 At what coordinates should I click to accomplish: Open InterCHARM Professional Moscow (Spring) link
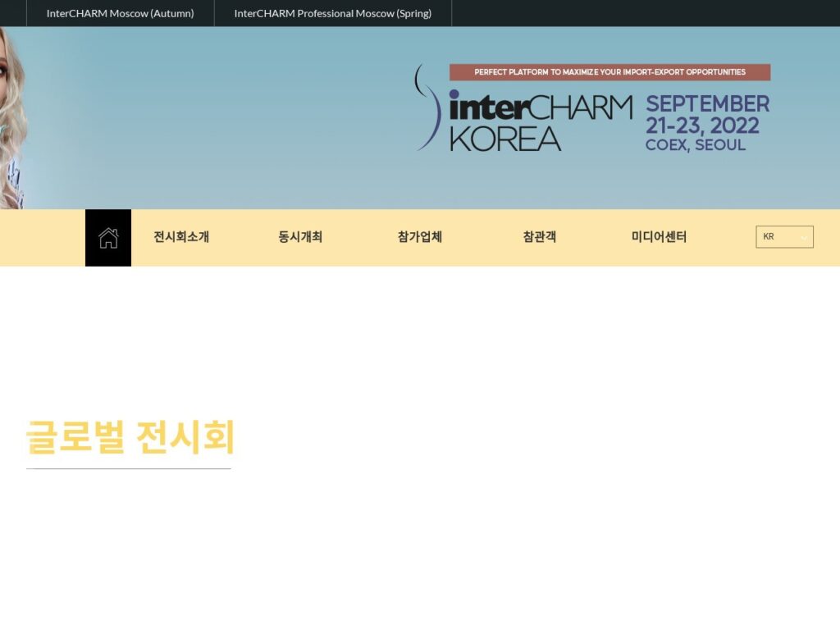[x=333, y=13]
